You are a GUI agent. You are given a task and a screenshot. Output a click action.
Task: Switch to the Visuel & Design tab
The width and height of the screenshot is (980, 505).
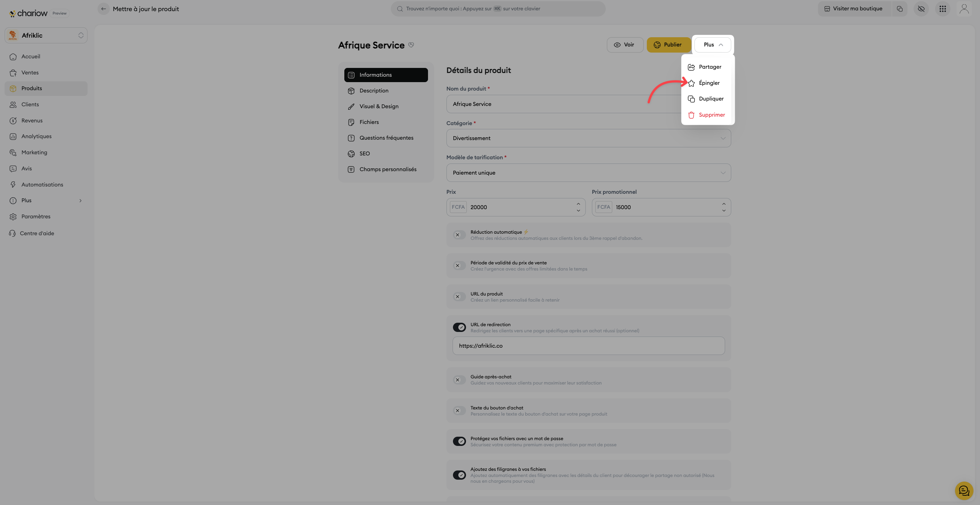point(378,106)
